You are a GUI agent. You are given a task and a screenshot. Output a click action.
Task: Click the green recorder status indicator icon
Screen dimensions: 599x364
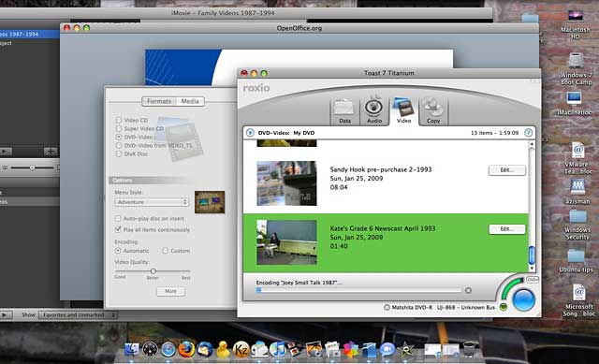point(504,307)
